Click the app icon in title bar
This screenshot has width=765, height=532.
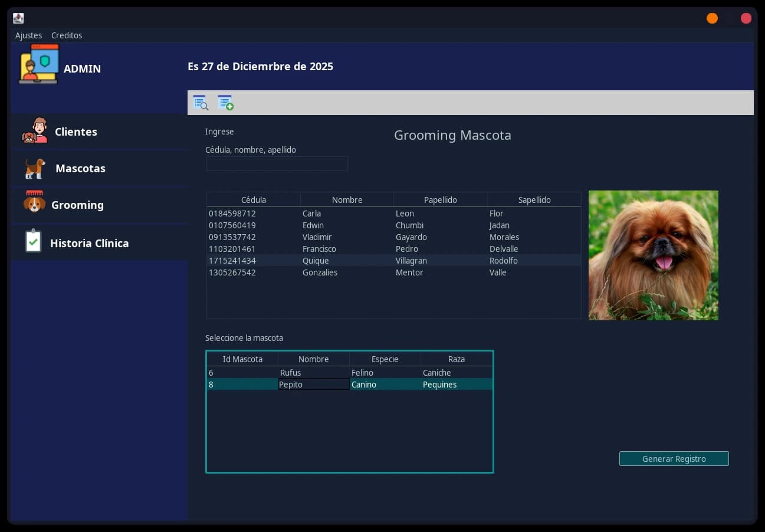click(x=18, y=18)
